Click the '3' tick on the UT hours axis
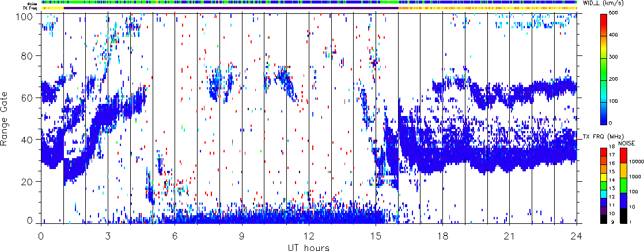The image size is (644, 251). click(108, 236)
